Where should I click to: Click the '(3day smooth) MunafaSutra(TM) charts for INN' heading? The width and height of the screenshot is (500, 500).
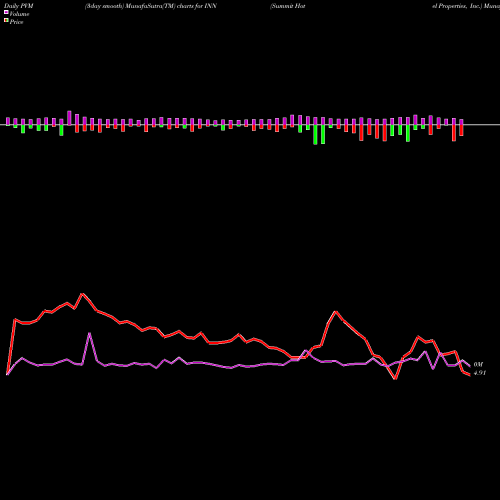151,6
